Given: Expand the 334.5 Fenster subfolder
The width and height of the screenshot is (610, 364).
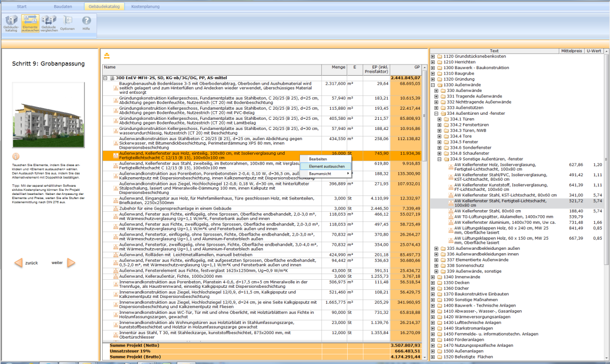Looking at the screenshot, I should [x=439, y=143].
